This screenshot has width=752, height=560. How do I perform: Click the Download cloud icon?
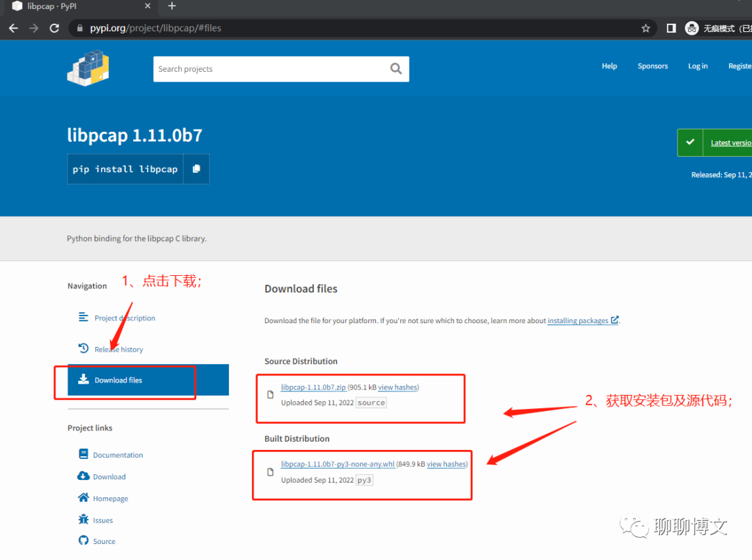click(82, 476)
